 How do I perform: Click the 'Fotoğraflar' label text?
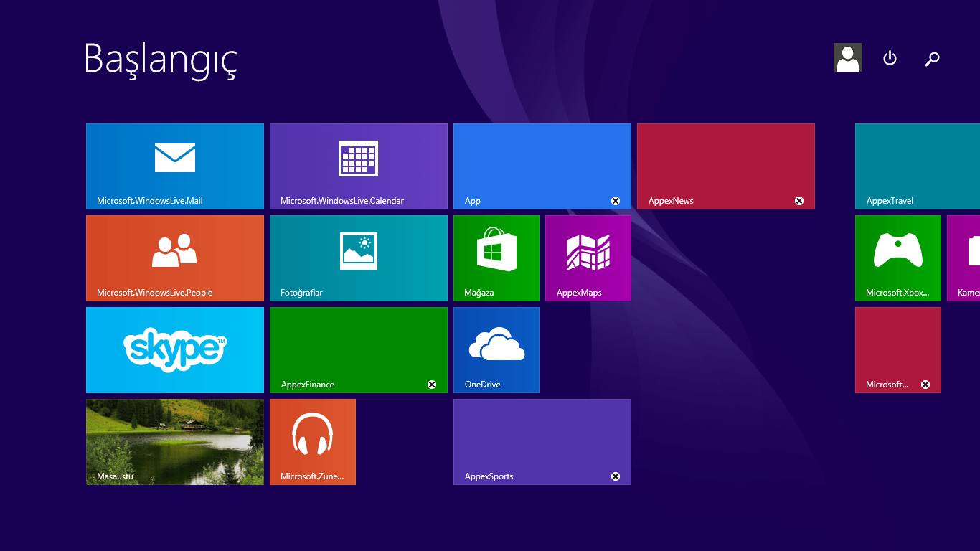[x=301, y=293]
